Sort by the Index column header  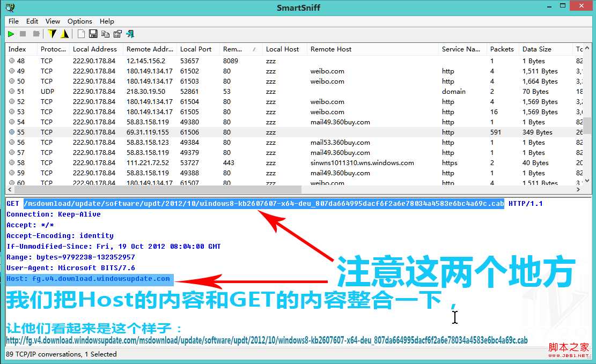click(21, 49)
